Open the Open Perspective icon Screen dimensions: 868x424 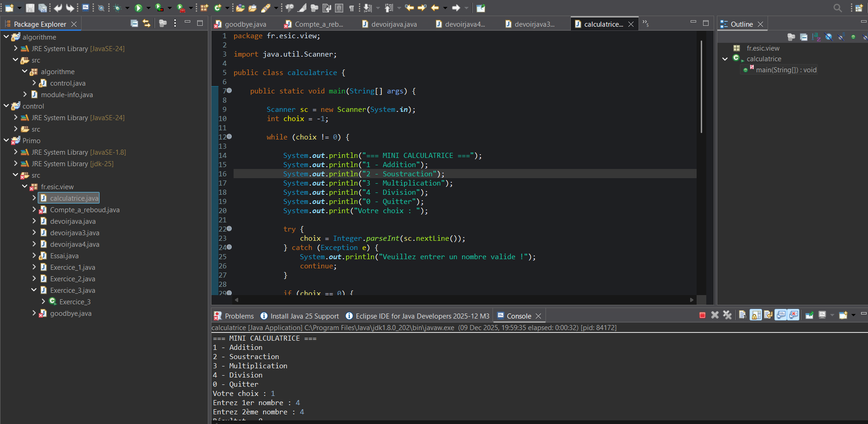tap(859, 8)
